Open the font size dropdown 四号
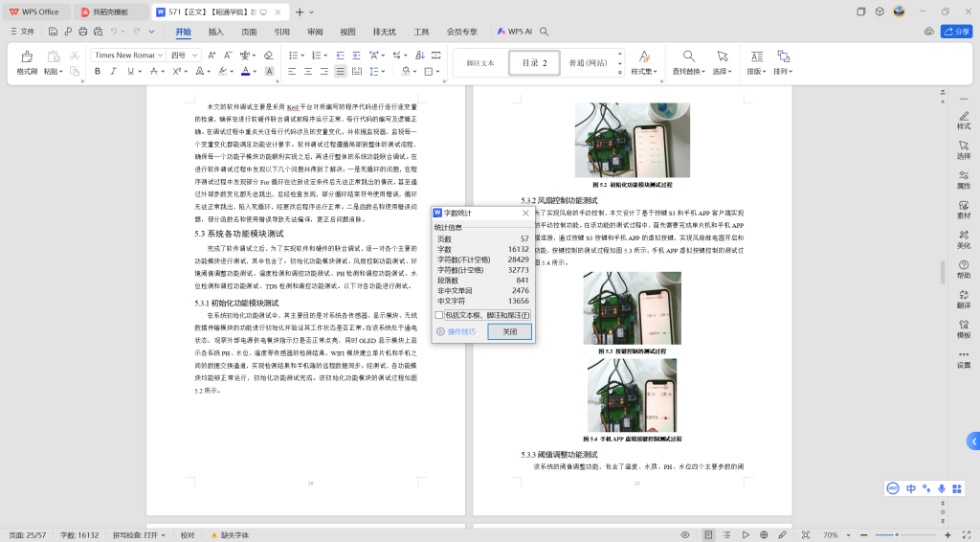 coord(194,55)
